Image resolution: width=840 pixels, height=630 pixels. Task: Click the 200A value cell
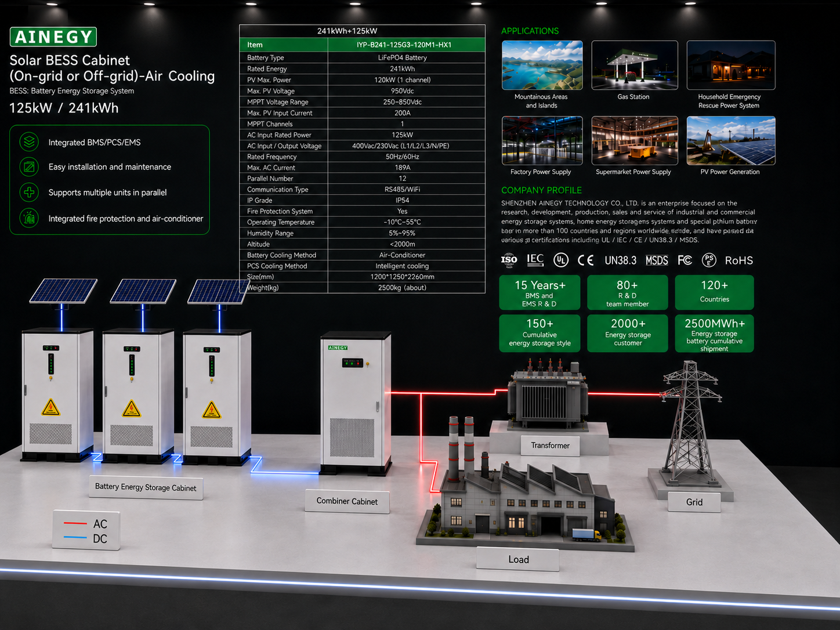tap(403, 113)
